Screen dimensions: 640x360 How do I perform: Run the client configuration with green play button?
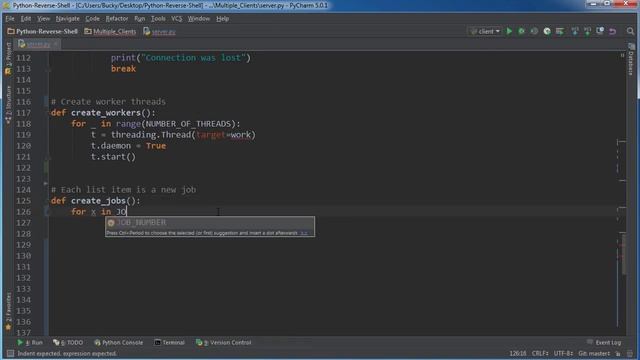[509, 31]
